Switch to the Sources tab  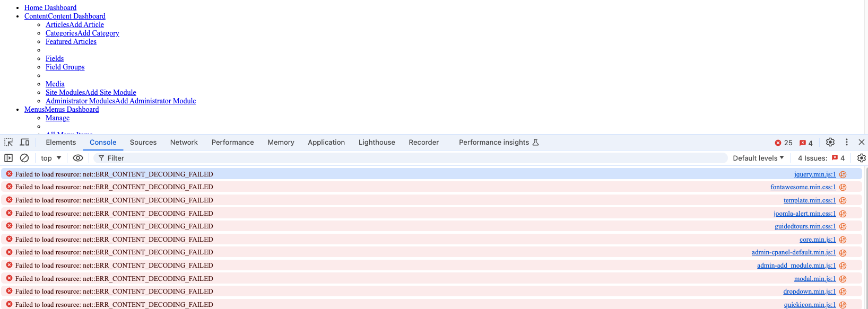(x=143, y=142)
